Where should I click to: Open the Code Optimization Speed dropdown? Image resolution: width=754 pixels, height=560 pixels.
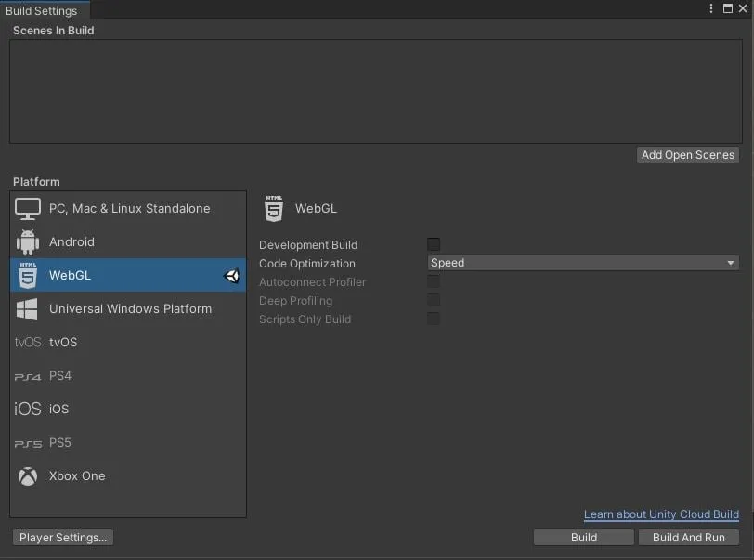[x=583, y=263]
